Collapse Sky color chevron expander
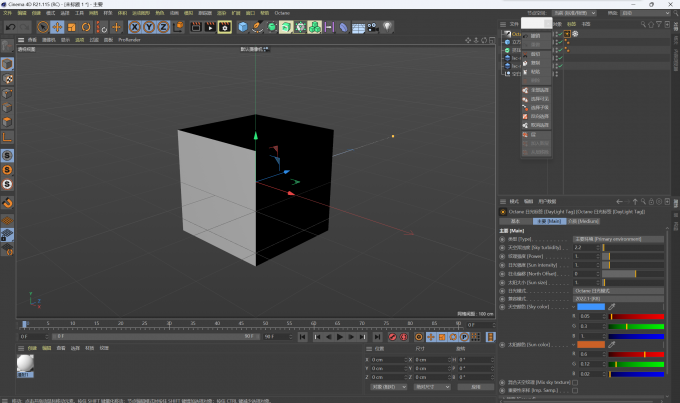Viewport: 680px width, 403px height. (x=573, y=307)
